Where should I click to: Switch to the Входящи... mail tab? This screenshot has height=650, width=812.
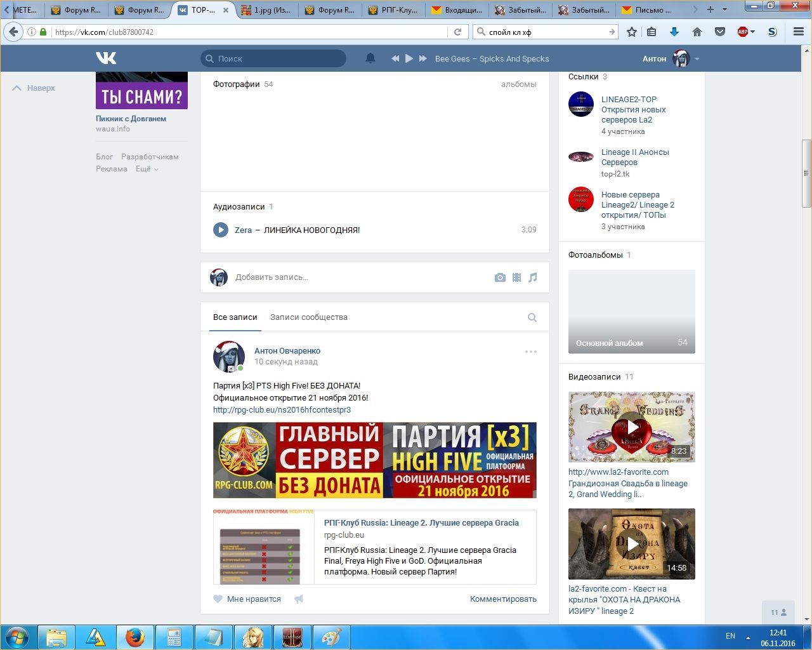point(457,10)
